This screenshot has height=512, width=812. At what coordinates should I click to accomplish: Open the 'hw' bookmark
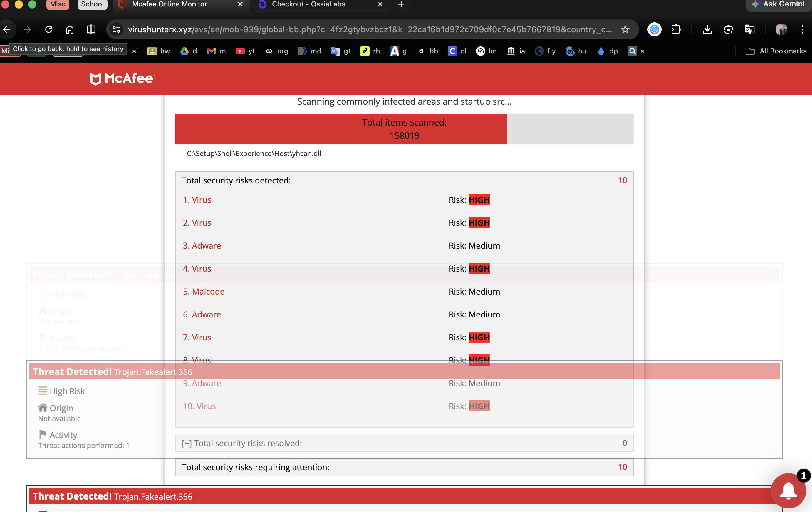click(159, 51)
